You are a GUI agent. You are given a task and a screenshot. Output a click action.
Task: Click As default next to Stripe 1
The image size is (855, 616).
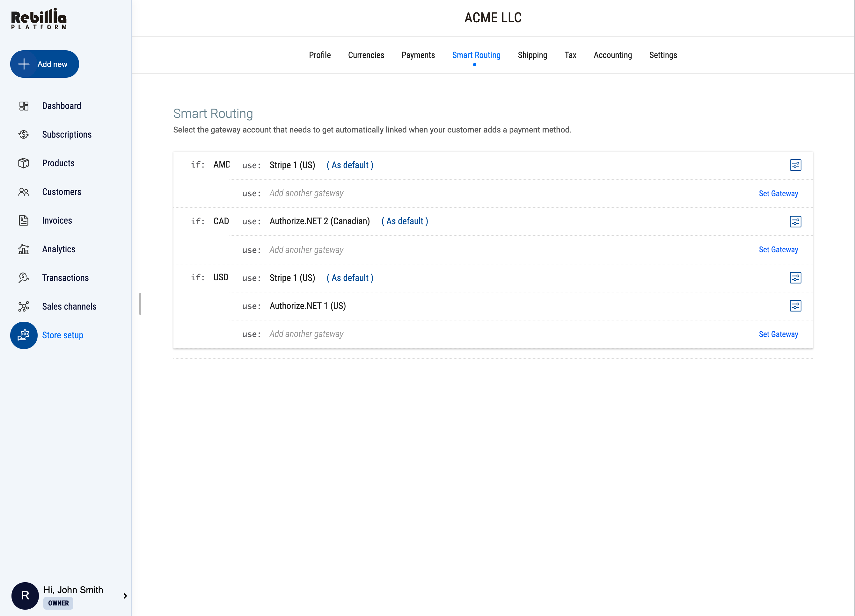click(349, 165)
